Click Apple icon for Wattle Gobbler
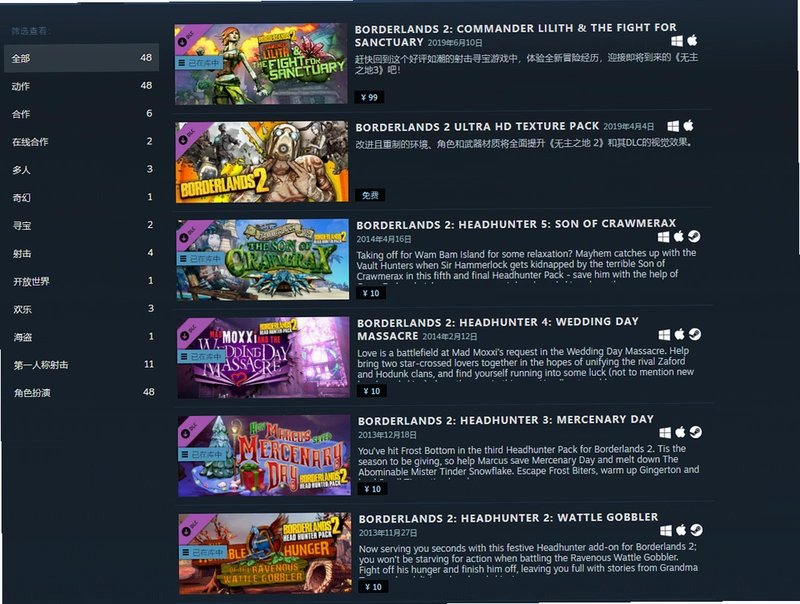This screenshot has width=800, height=604. (x=681, y=530)
